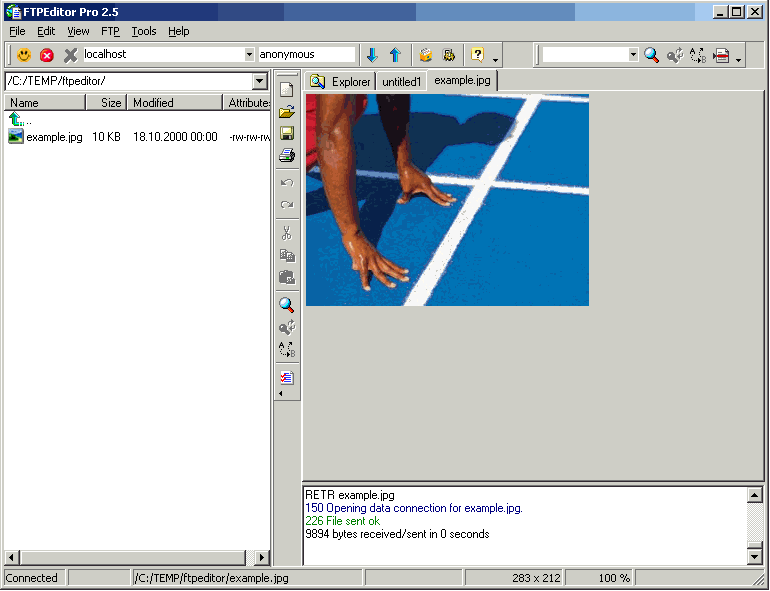The height and width of the screenshot is (591, 770).
Task: Click left arrow of file list scrollbar
Action: pos(11,557)
